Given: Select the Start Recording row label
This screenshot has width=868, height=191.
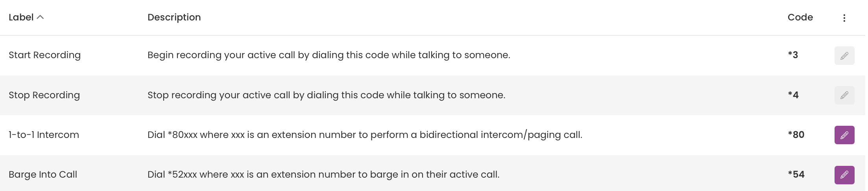Looking at the screenshot, I should (44, 55).
